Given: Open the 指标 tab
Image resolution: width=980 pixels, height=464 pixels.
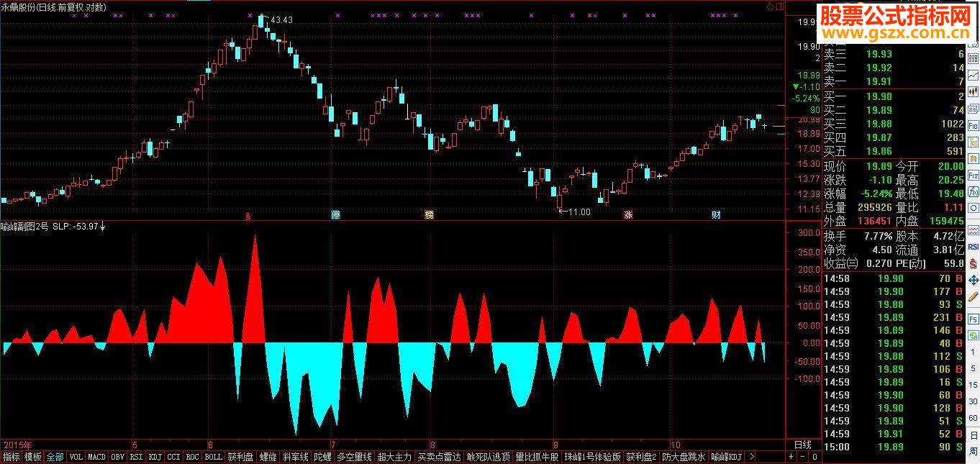Looking at the screenshot, I should (11, 457).
